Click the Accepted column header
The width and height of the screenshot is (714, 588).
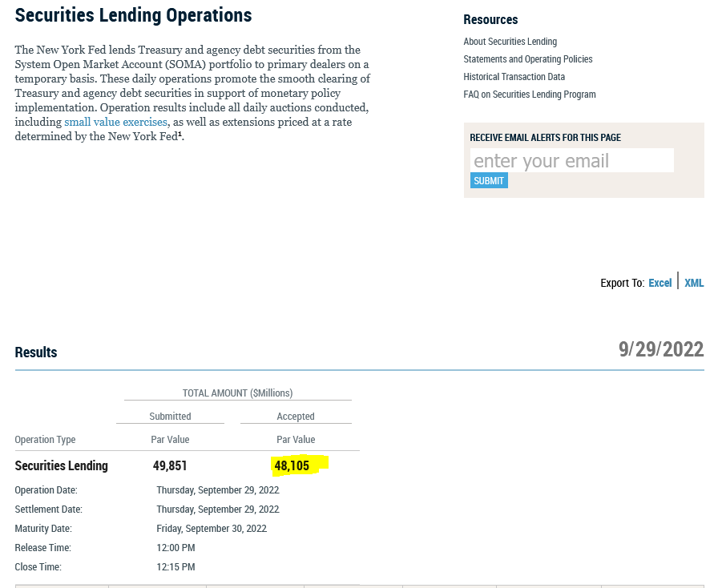[x=296, y=416]
